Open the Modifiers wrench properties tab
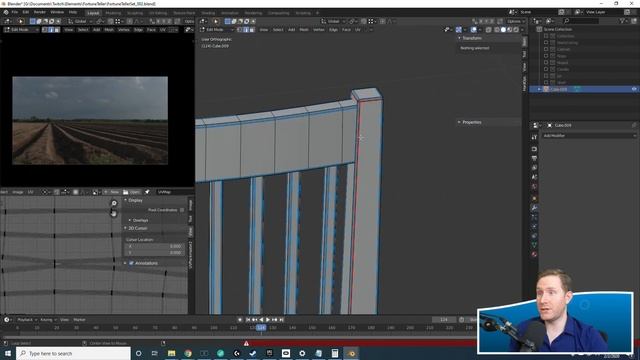640x360 pixels. click(534, 208)
